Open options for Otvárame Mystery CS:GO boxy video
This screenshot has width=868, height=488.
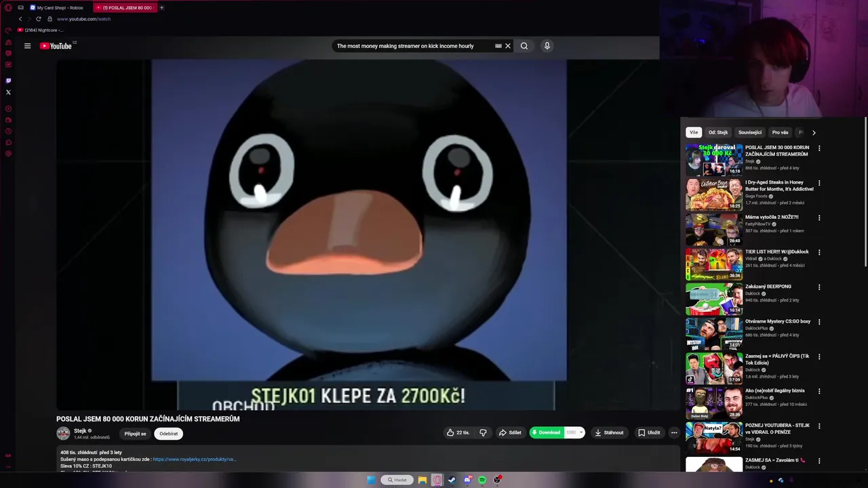pyautogui.click(x=819, y=322)
